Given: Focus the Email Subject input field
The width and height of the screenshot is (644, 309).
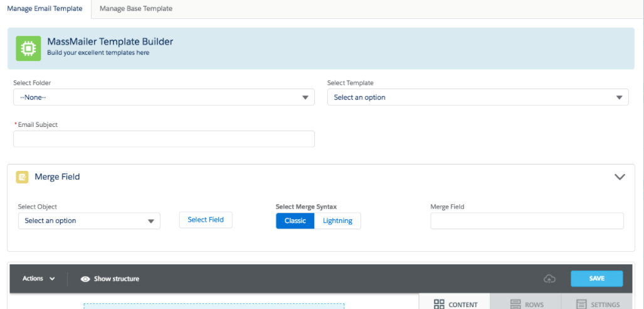Looking at the screenshot, I should (x=164, y=139).
